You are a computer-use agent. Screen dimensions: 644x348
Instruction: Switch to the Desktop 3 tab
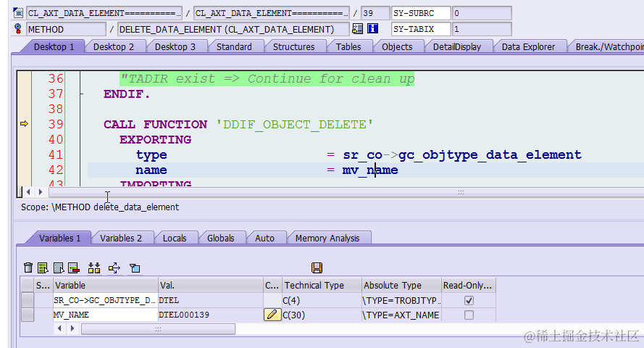click(x=175, y=47)
